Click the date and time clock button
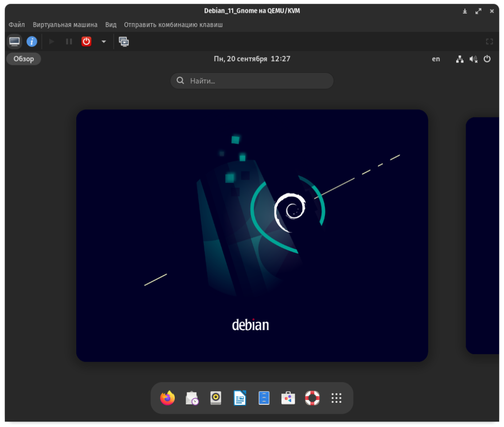Screen dimensions: 504x427 pos(252,59)
